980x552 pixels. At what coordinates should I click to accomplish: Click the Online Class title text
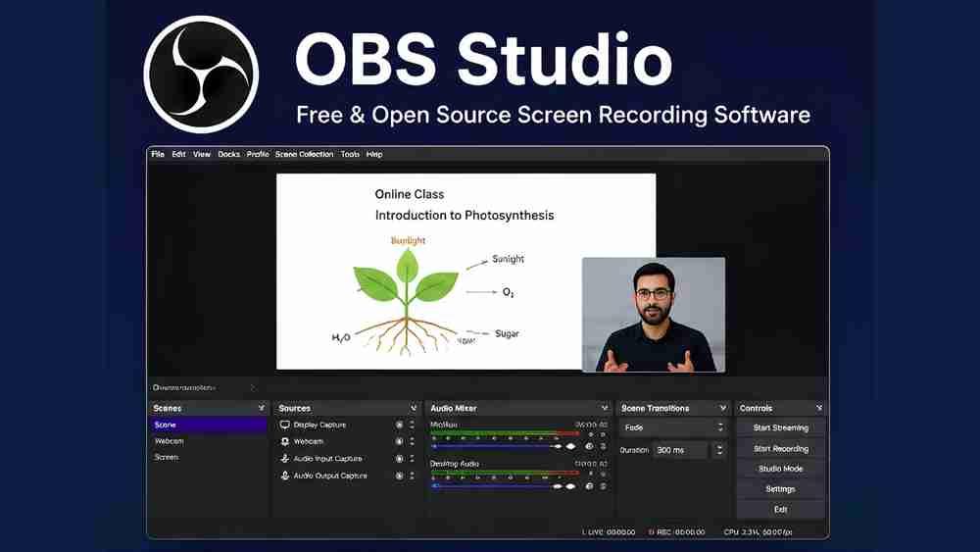[x=410, y=194]
